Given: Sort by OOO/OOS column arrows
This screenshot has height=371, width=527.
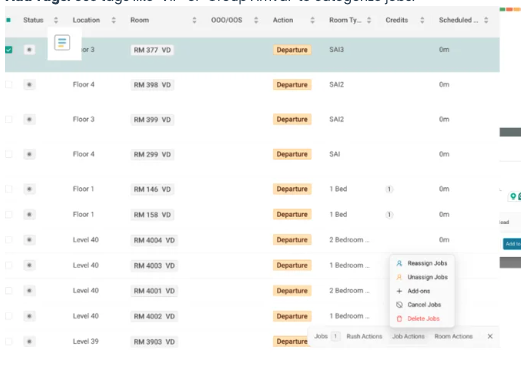Looking at the screenshot, I should point(256,20).
